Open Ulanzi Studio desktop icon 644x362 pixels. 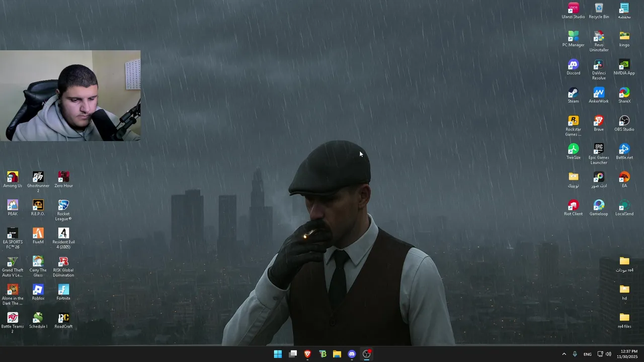pyautogui.click(x=573, y=11)
